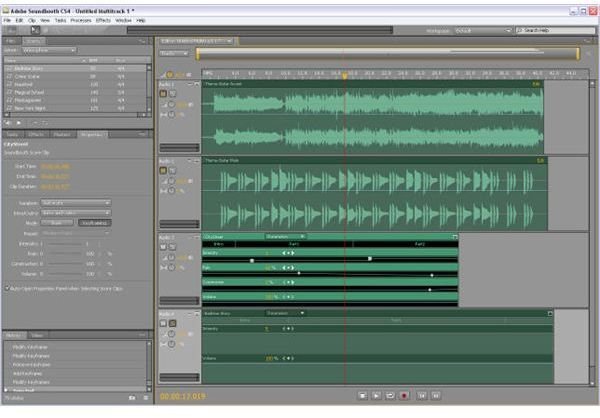Go to next marker in transport controls
600x418 pixels.
point(436,395)
